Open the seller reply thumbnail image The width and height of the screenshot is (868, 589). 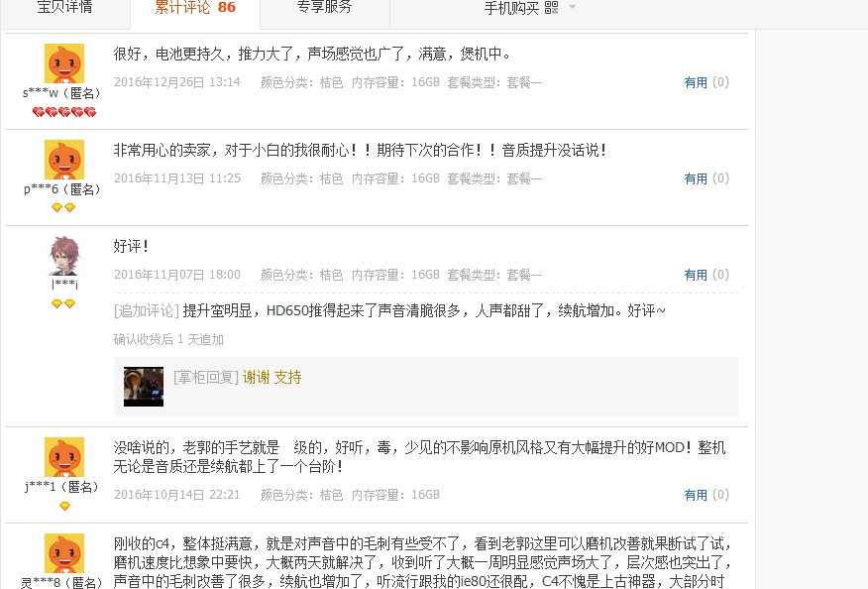[x=144, y=386]
